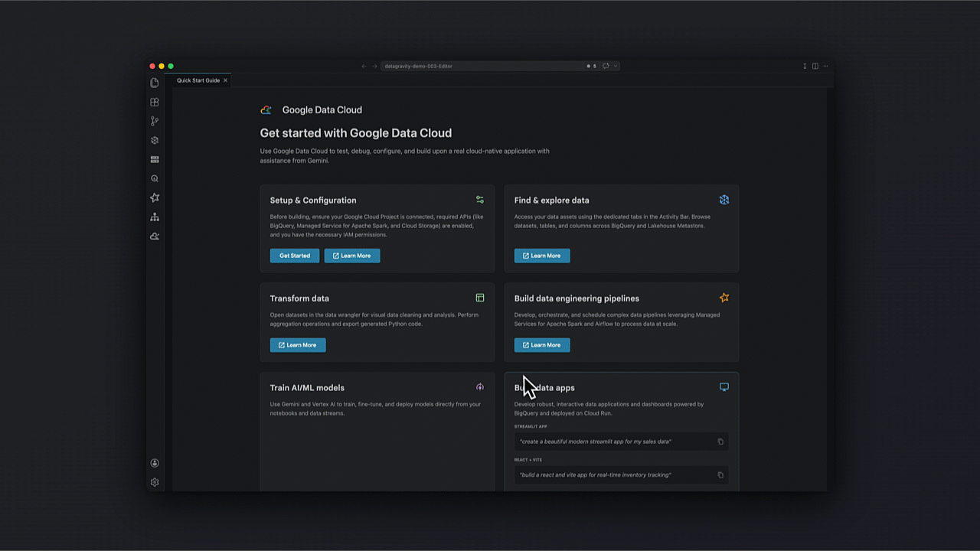Click the 'Transform data' card title

point(299,298)
